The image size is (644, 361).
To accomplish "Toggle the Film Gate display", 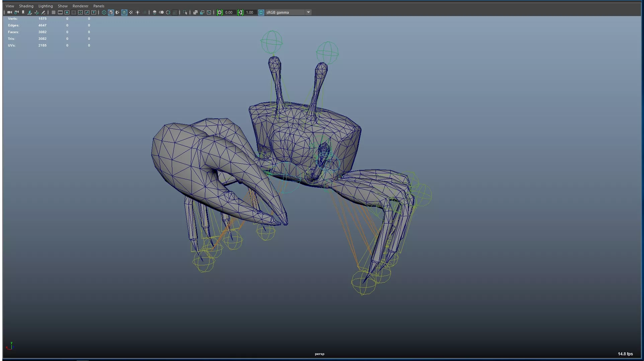I will (x=60, y=12).
